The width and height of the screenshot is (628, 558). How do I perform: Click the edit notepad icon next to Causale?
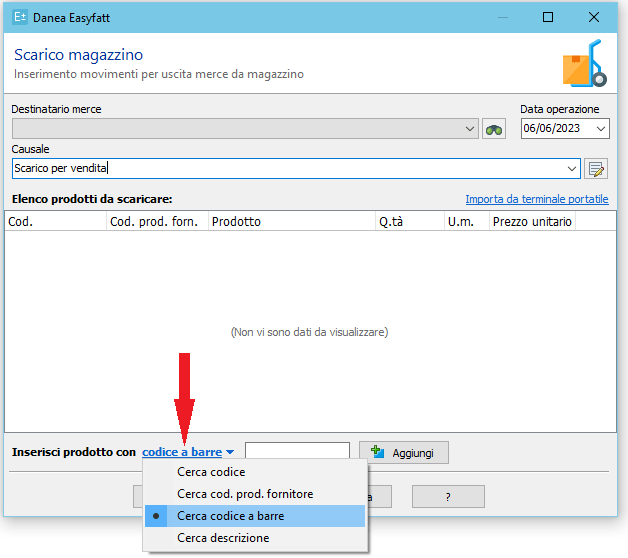tap(597, 168)
